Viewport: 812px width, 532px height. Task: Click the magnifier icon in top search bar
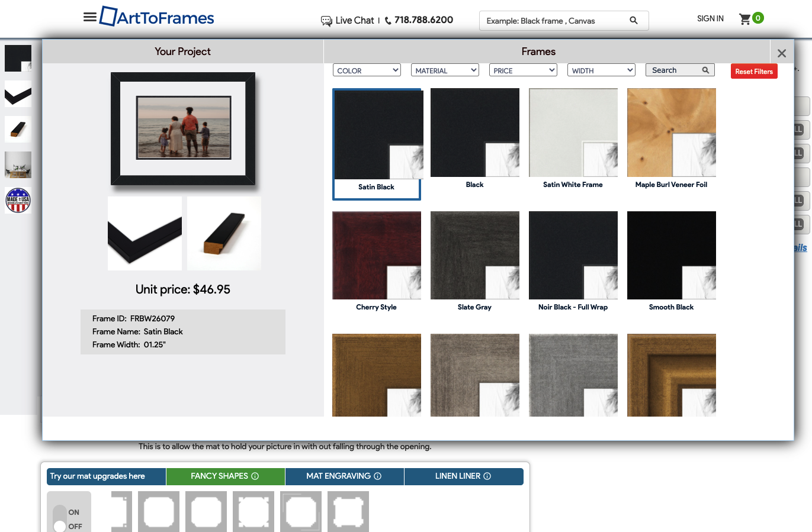pos(634,21)
